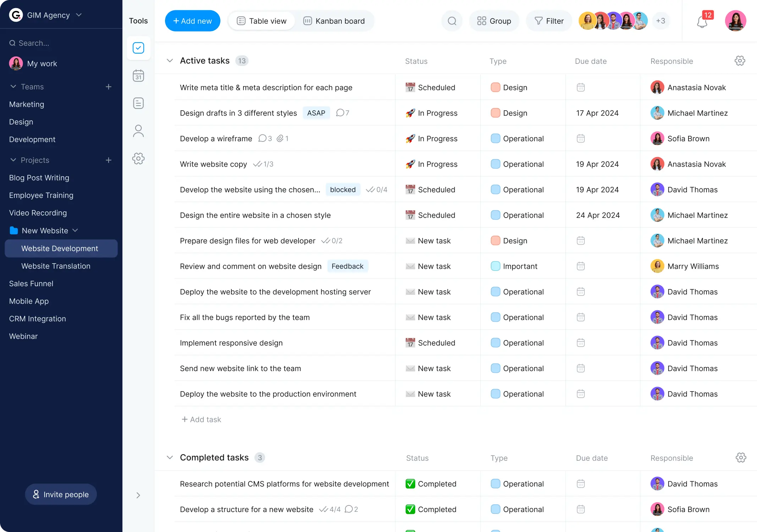Open task Send new website link to the team
The height and width of the screenshot is (532, 757).
(240, 368)
